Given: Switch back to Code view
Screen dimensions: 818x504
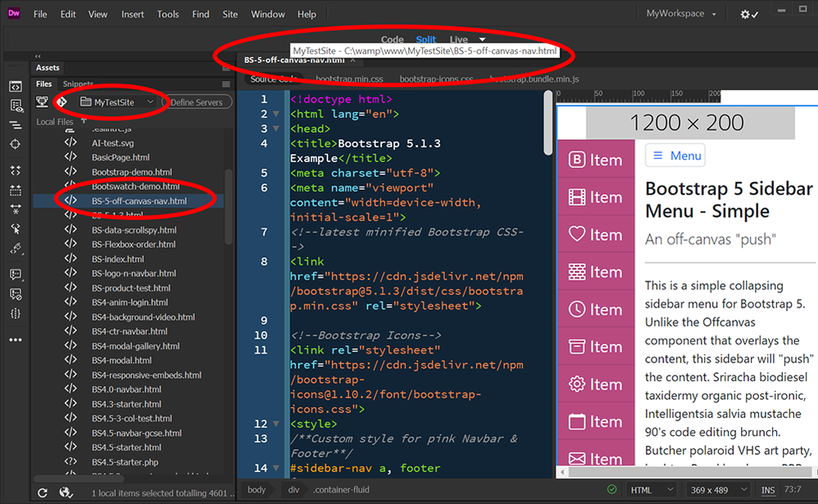Looking at the screenshot, I should 392,39.
